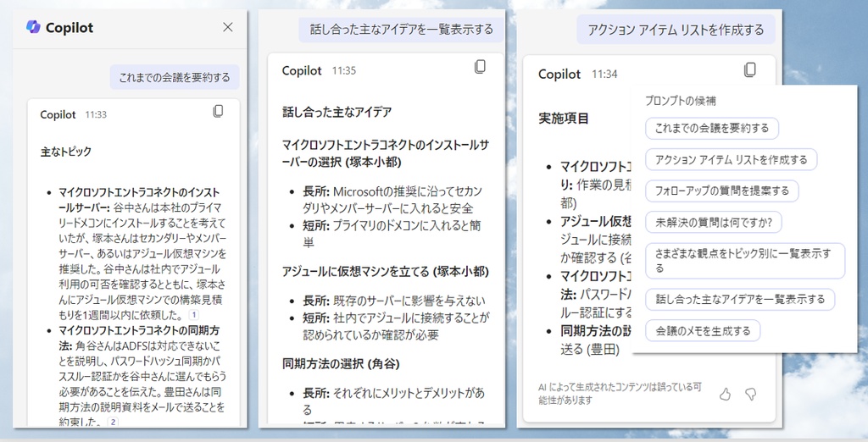Give thumbs up to the response
Viewport: 868px width, 442px height.
[726, 394]
